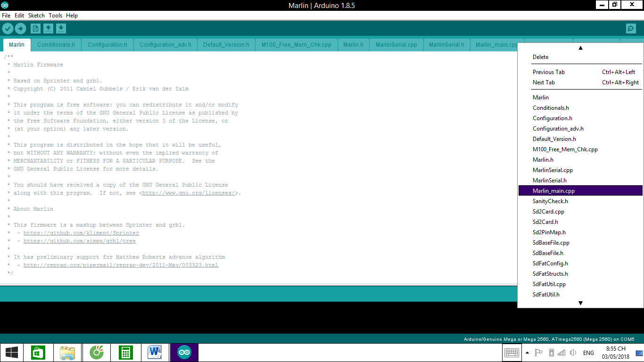Screen dimensions: 644x362
Task: Open a sketch using the up-arrow icon
Action: tap(48, 29)
